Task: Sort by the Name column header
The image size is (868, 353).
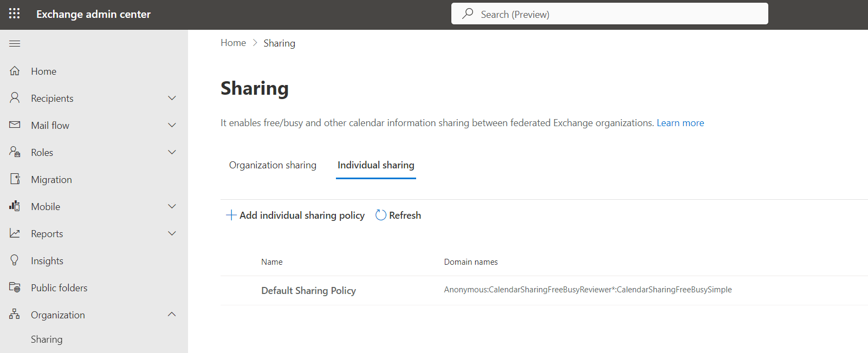Action: tap(272, 262)
